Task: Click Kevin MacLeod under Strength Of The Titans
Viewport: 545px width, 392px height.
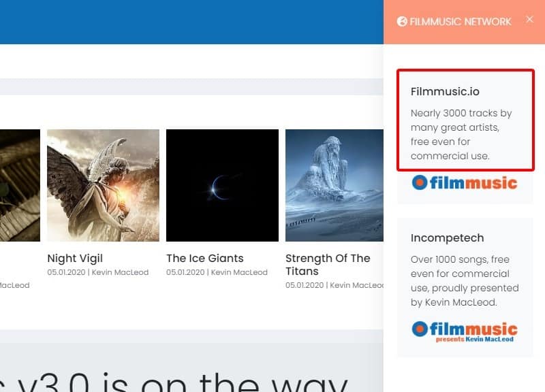Action: click(357, 285)
